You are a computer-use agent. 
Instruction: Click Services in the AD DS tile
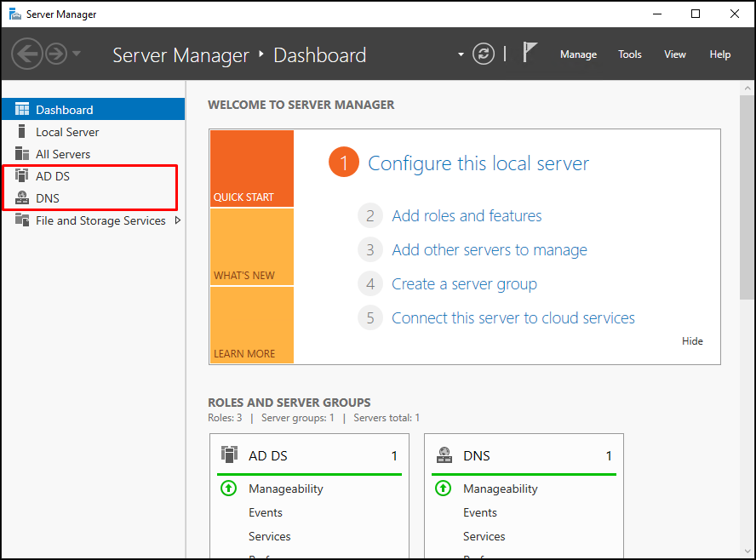point(270,536)
